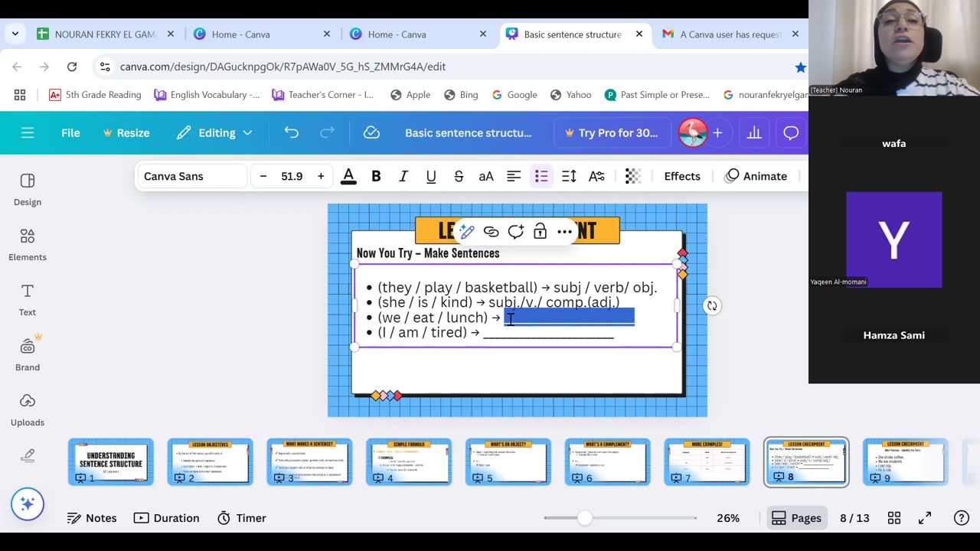Viewport: 980px width, 551px height.
Task: Redo the last action
Action: [x=327, y=132]
